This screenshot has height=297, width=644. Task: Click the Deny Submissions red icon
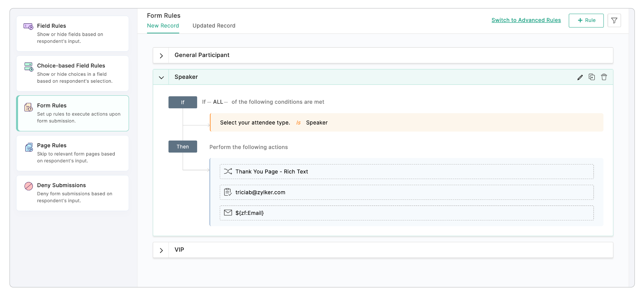tap(29, 186)
